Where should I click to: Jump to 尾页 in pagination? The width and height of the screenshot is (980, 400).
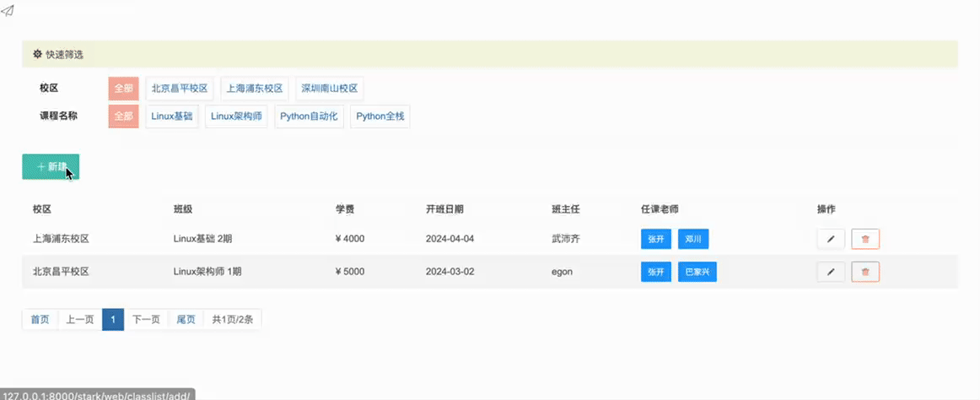(x=186, y=320)
